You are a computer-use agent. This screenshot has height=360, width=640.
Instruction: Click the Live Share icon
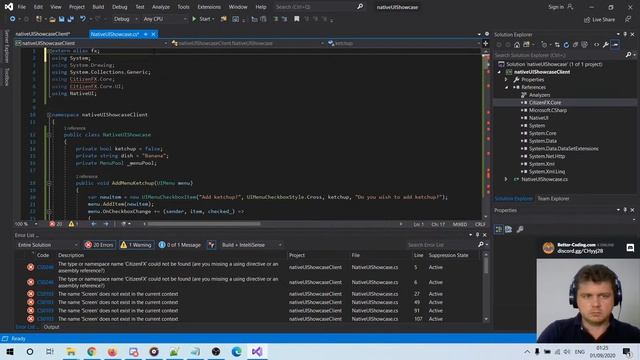587,20
